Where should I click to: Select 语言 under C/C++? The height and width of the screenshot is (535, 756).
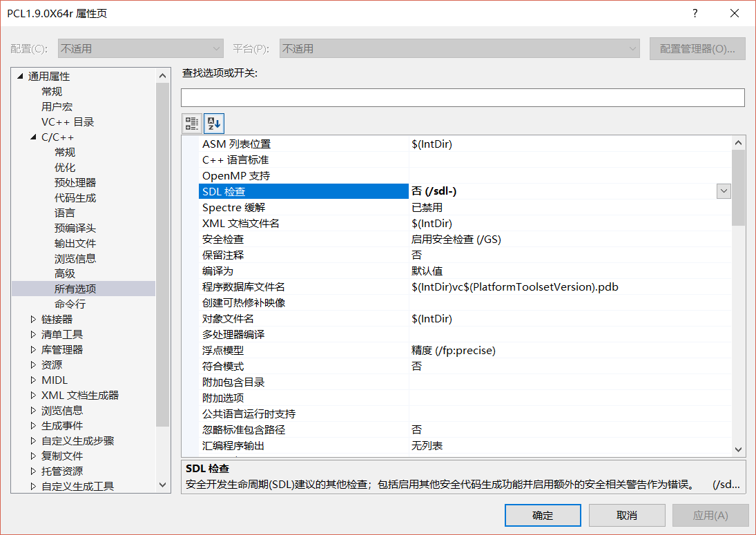coord(65,213)
